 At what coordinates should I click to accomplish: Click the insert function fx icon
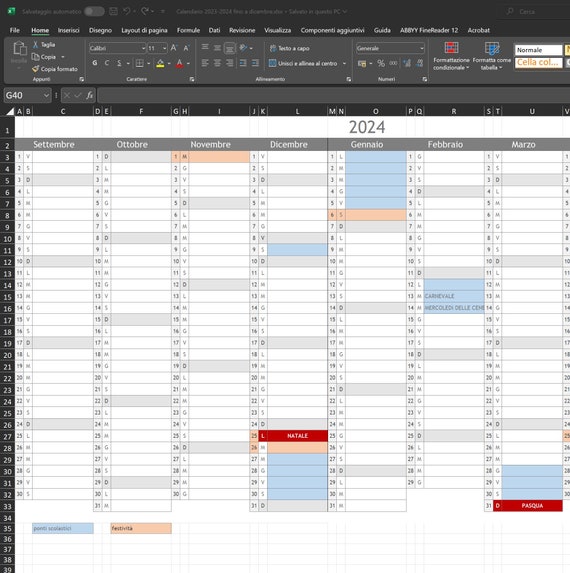[x=90, y=95]
